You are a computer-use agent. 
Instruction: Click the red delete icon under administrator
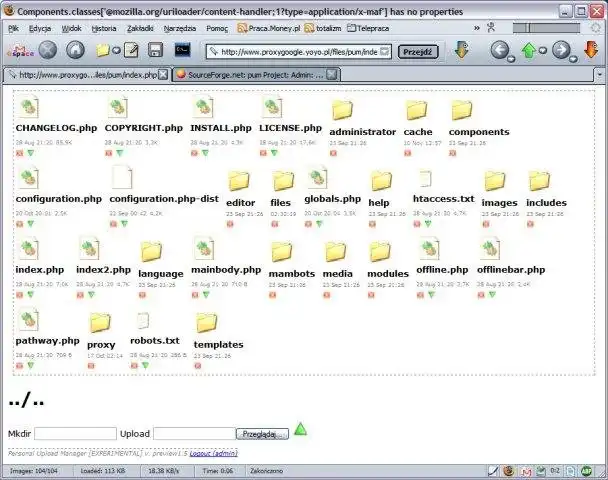pyautogui.click(x=333, y=153)
